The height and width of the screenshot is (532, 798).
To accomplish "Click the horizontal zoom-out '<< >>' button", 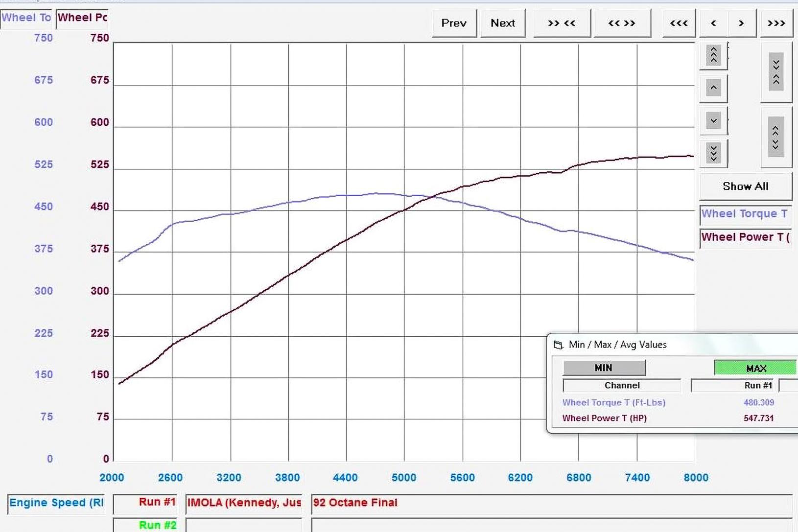I will [622, 23].
